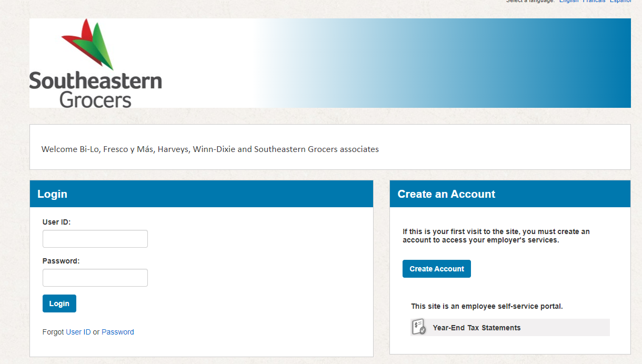Select the Español language link
The image size is (642, 364).
(620, 2)
